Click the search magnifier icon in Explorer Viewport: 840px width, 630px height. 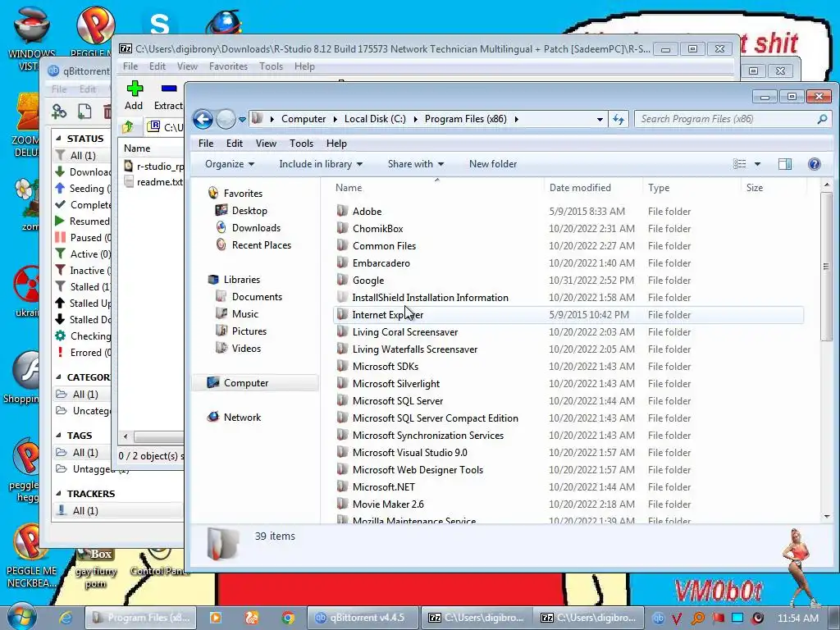(822, 119)
